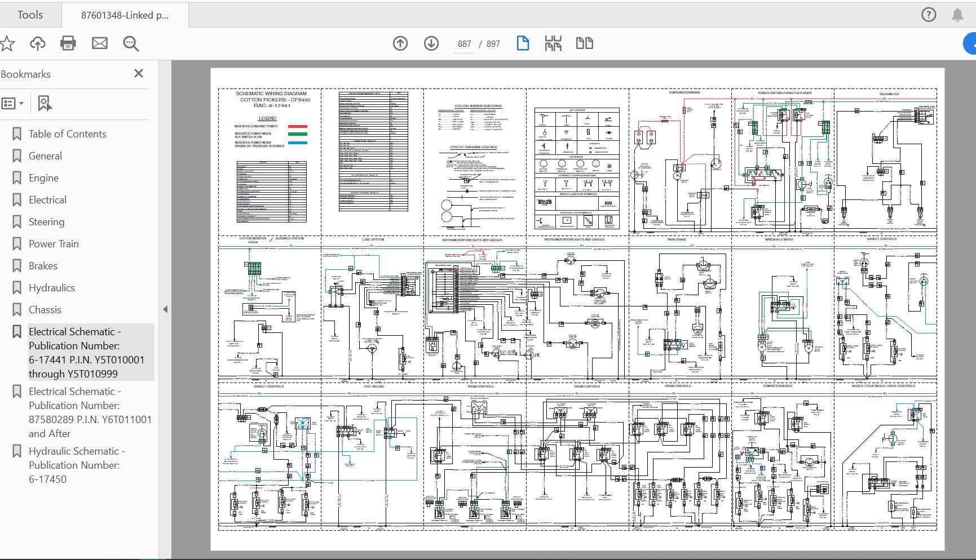Click bookmark icon beside Engine
This screenshot has height=560, width=976.
[x=17, y=178]
